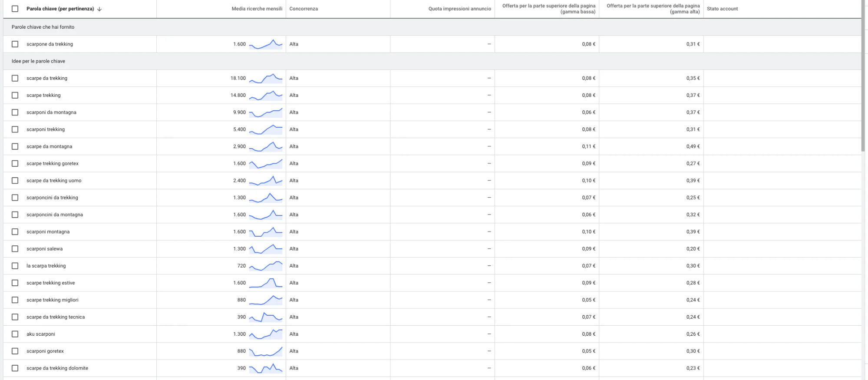Tick scarpe da montagna checkbox
The image size is (868, 380).
pyautogui.click(x=15, y=146)
